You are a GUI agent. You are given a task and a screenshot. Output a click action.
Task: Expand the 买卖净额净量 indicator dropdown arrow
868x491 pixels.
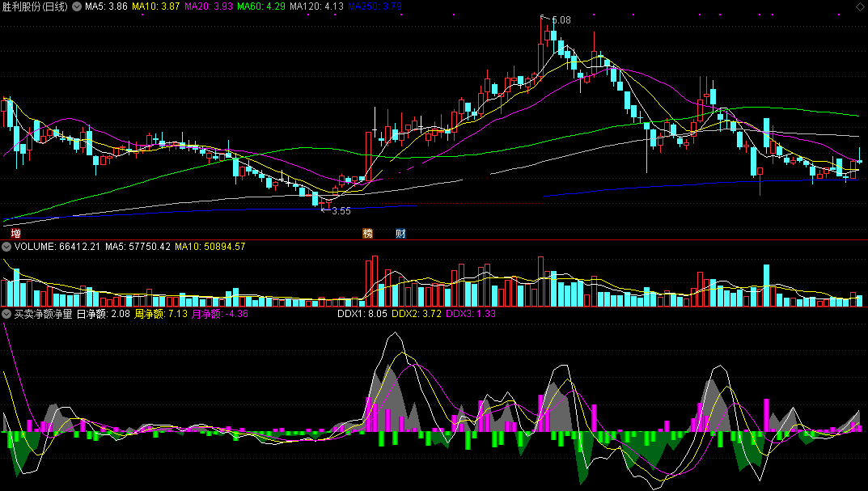[6, 314]
